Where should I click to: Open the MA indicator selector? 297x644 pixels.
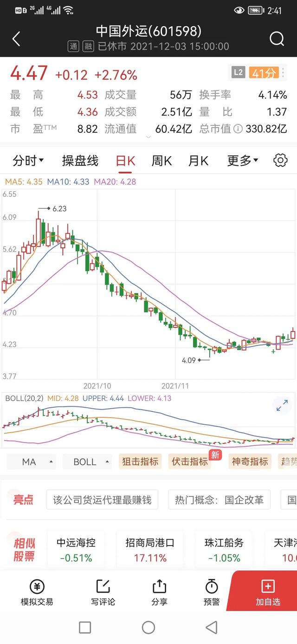click(x=32, y=462)
